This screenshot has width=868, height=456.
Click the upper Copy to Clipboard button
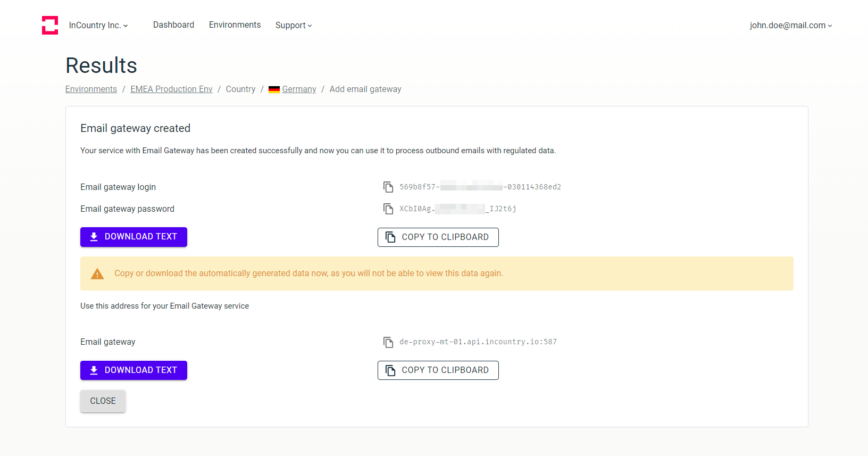438,237
